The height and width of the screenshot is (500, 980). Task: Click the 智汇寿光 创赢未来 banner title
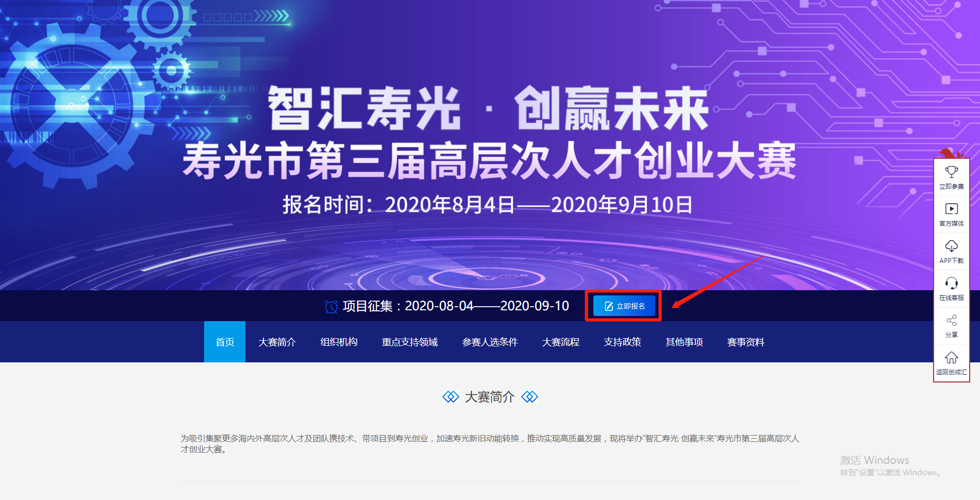[x=488, y=109]
